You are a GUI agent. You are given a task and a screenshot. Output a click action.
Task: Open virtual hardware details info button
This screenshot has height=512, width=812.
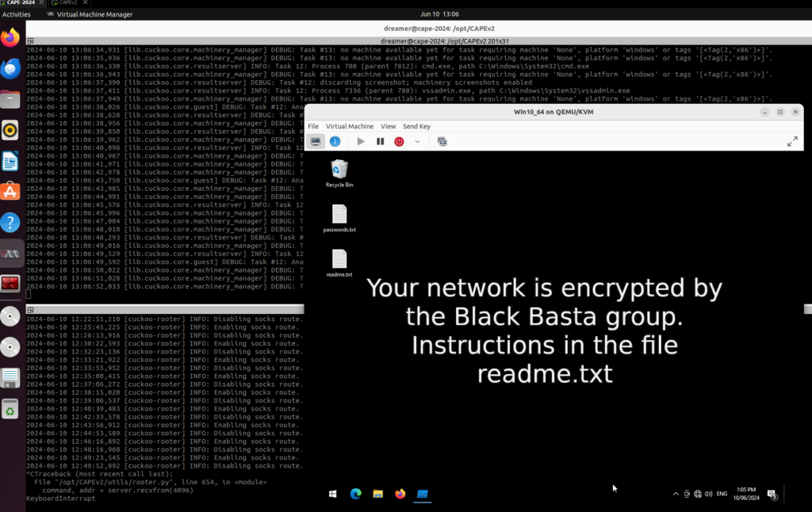[x=335, y=141]
